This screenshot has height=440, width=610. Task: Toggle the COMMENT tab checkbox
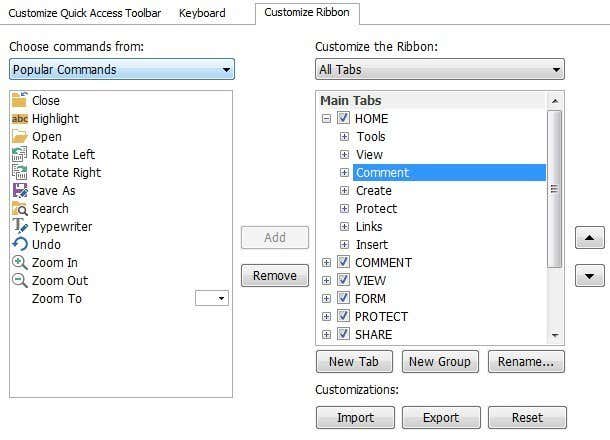click(x=343, y=262)
